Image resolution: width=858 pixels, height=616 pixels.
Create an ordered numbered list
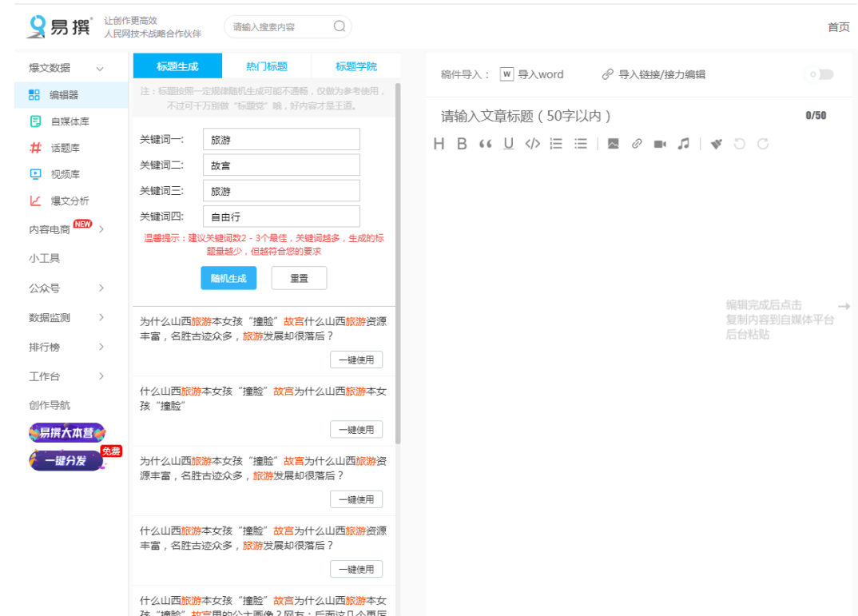click(x=556, y=144)
